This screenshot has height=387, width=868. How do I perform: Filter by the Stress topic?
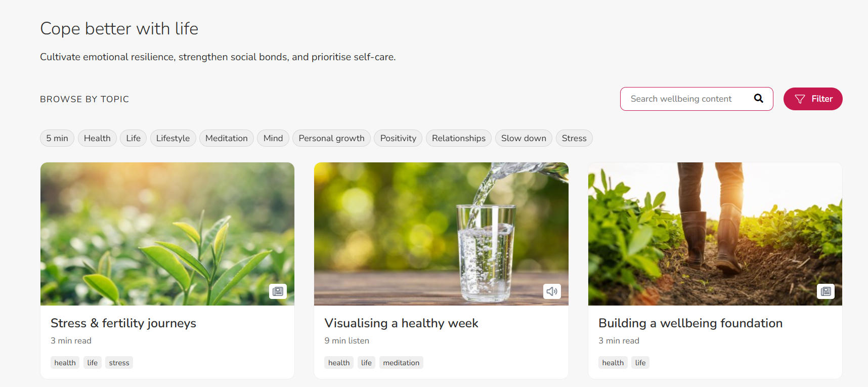574,138
